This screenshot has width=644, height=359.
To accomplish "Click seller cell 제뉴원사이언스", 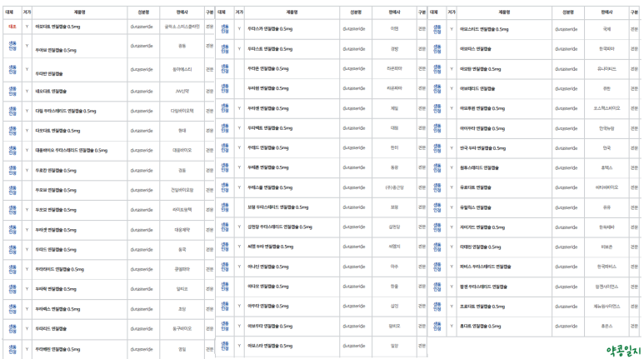I will [x=607, y=307].
